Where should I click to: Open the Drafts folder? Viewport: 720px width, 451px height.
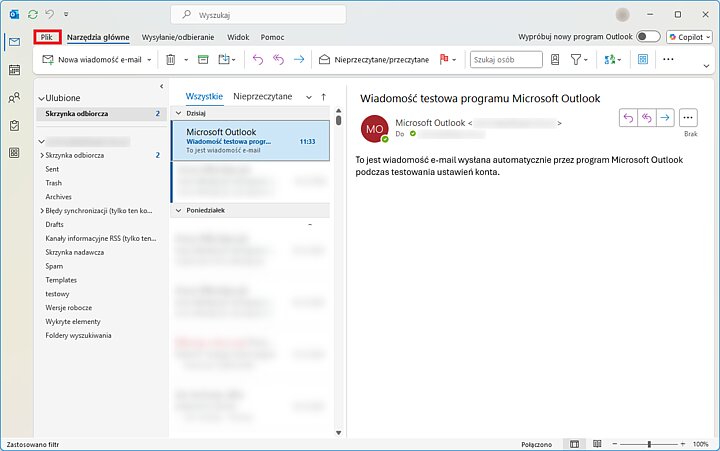[x=54, y=225]
